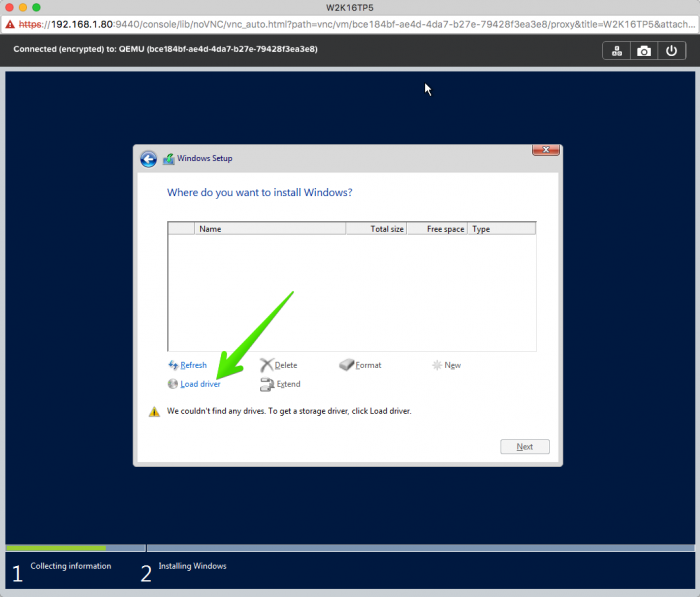Image resolution: width=700 pixels, height=597 pixels.
Task: Click the Format drive icon
Action: [346, 365]
